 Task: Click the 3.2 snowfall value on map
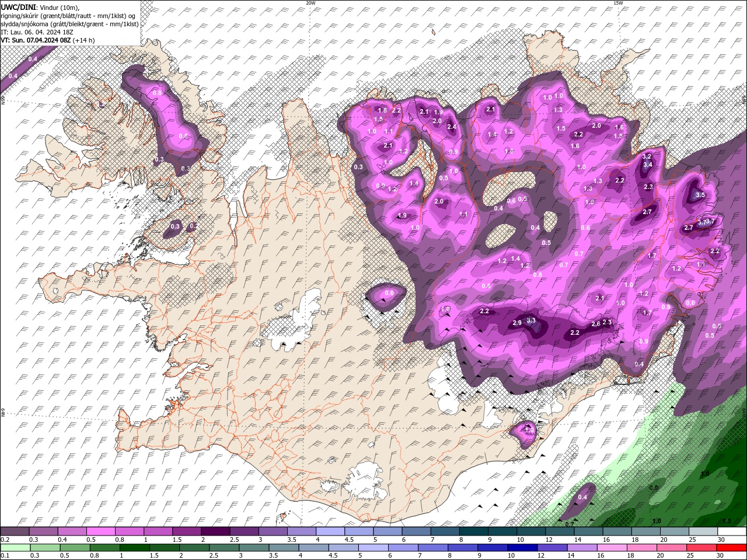coord(647,156)
